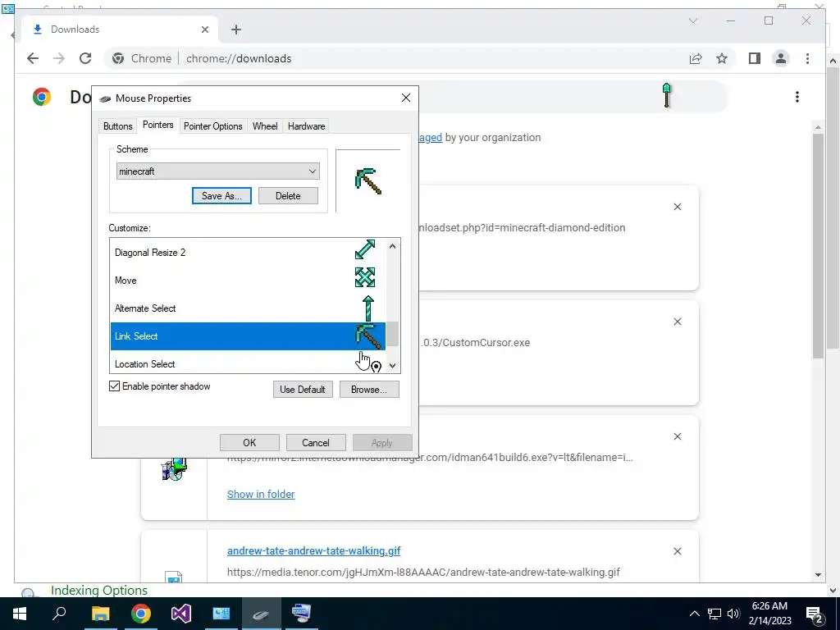Share this page icon in Chrome
The height and width of the screenshot is (630, 840).
coord(696,58)
